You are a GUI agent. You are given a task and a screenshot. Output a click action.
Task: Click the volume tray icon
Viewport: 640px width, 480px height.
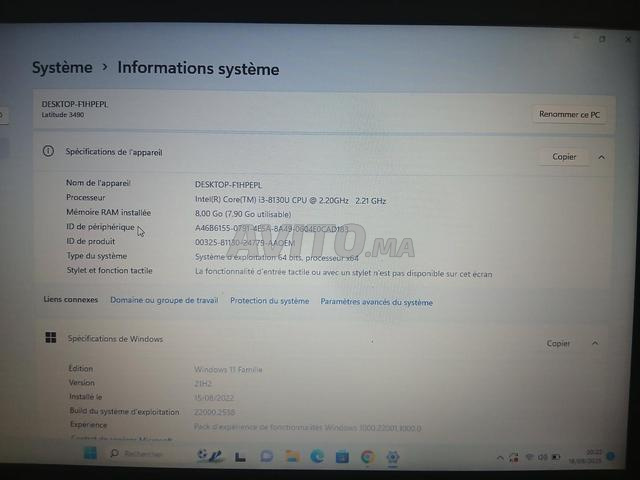click(542, 457)
